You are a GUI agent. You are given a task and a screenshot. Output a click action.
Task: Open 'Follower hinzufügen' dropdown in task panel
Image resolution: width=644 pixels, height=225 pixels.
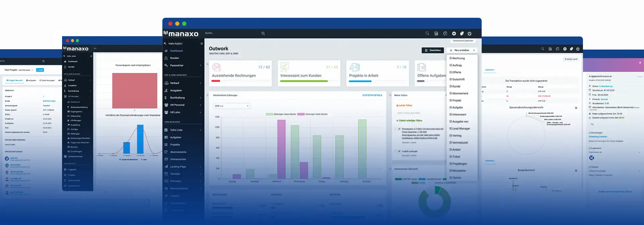click(x=615, y=171)
